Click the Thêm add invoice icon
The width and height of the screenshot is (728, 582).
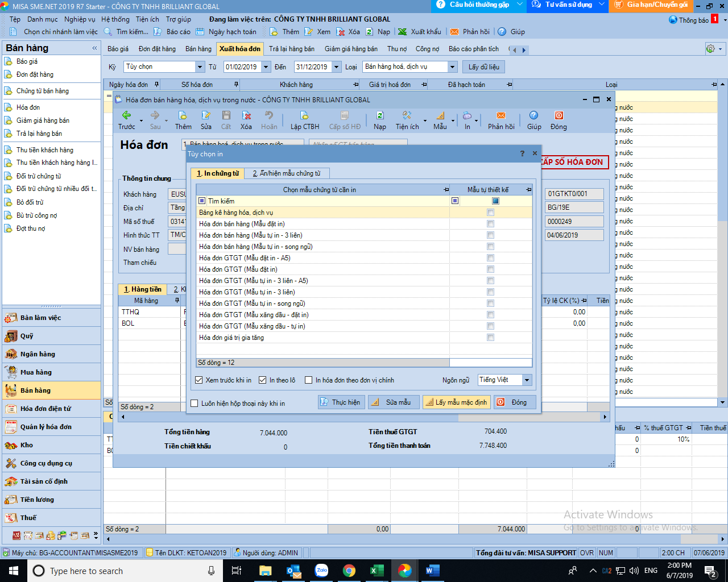183,115
